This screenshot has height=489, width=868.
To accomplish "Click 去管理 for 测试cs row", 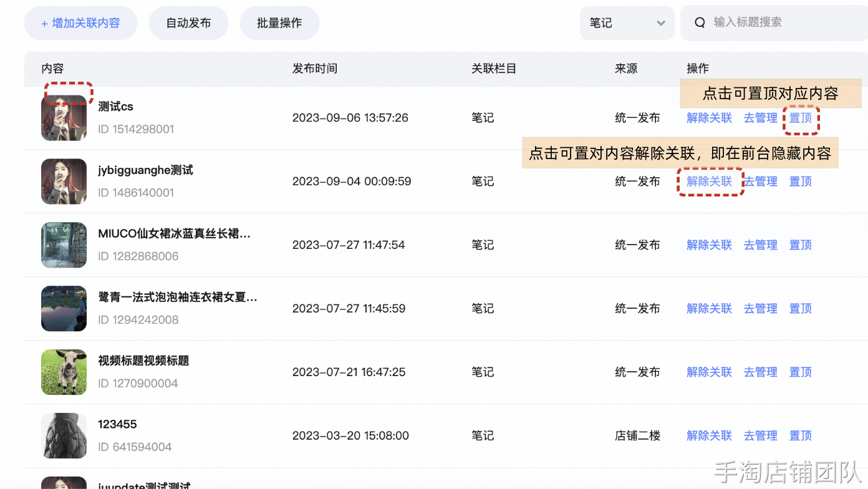I will tap(760, 118).
